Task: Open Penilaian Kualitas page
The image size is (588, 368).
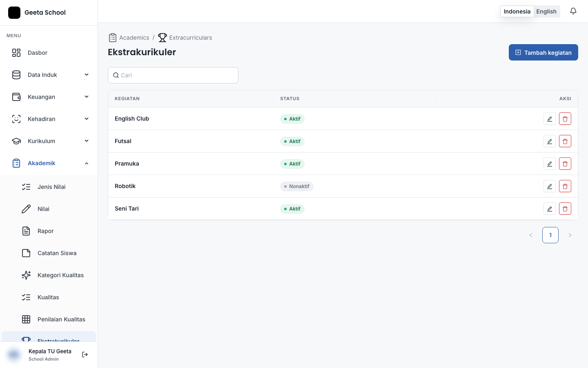Action: pyautogui.click(x=49, y=319)
